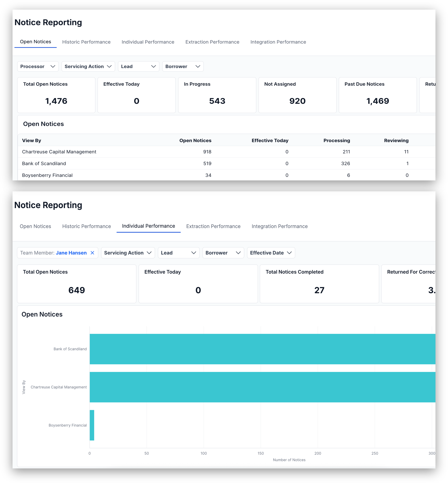This screenshot has height=484, width=448.
Task: Open Integration Performance tab in the upper panel
Action: (x=278, y=42)
